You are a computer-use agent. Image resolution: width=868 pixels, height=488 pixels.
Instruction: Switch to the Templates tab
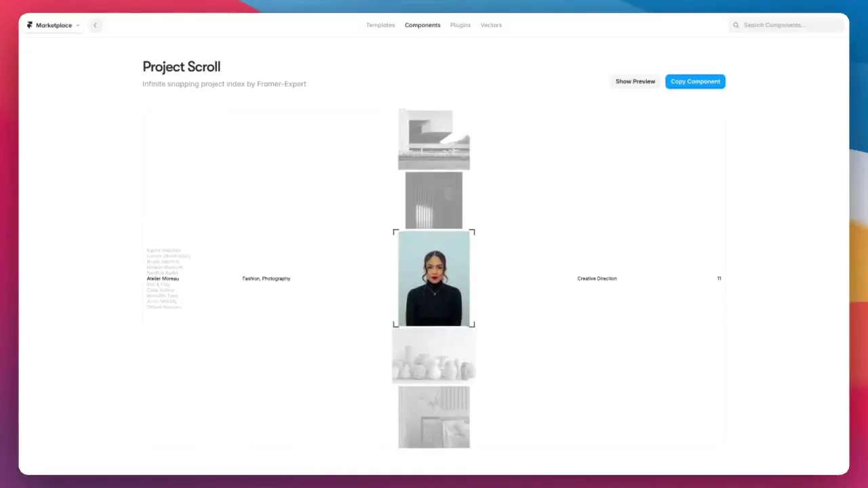pos(380,25)
